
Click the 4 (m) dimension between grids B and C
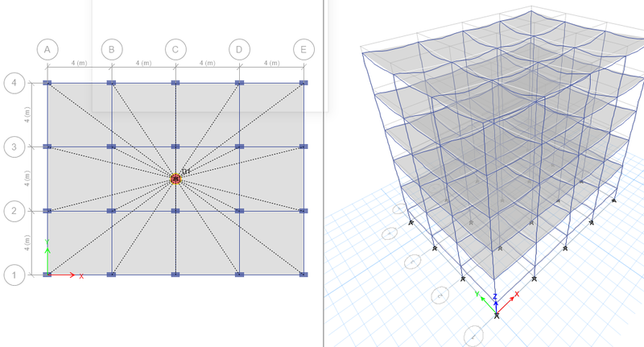pyautogui.click(x=143, y=63)
